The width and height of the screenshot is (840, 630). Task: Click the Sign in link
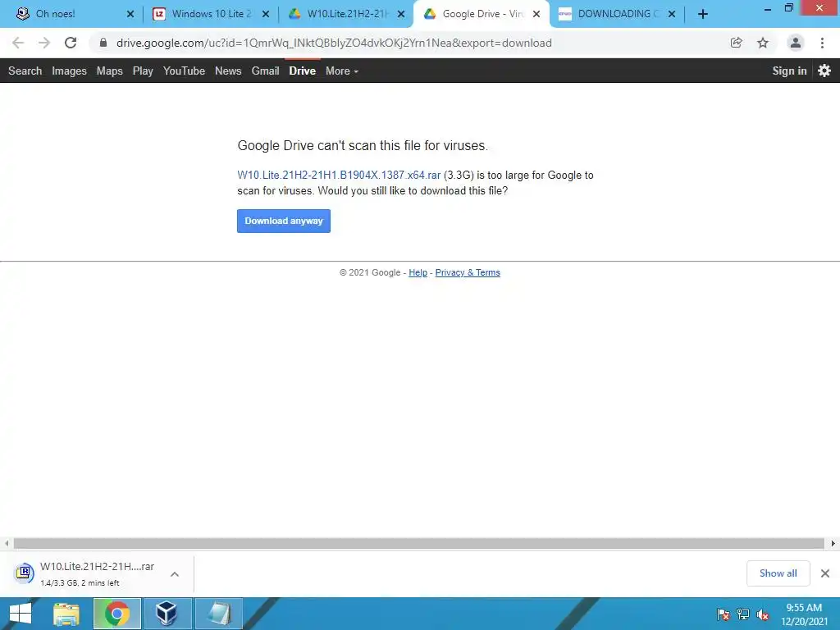[789, 71]
